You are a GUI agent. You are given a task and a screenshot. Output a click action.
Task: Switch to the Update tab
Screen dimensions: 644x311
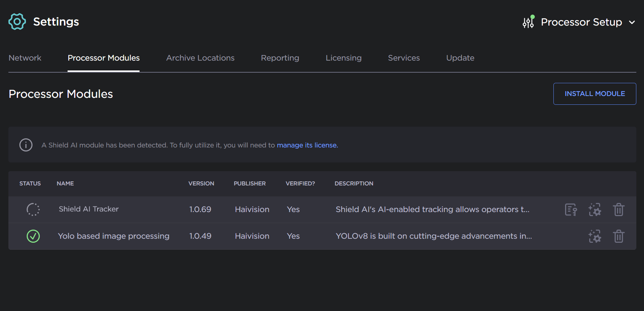(460, 58)
